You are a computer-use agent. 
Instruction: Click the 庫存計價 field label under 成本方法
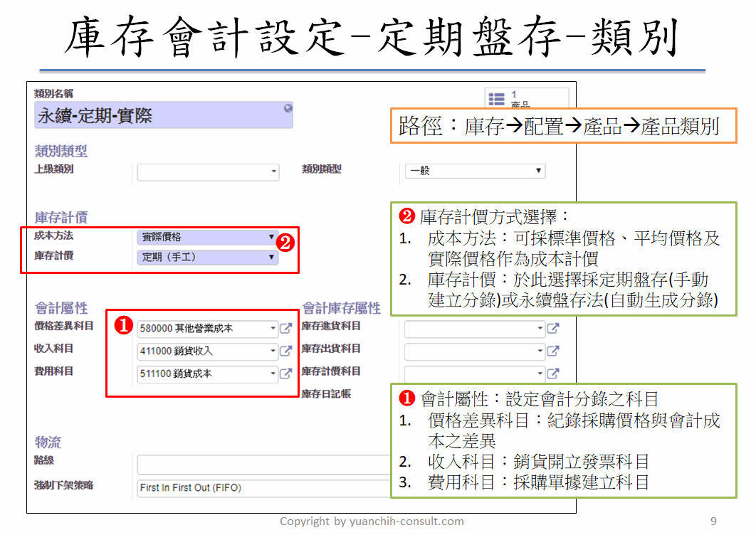53,255
